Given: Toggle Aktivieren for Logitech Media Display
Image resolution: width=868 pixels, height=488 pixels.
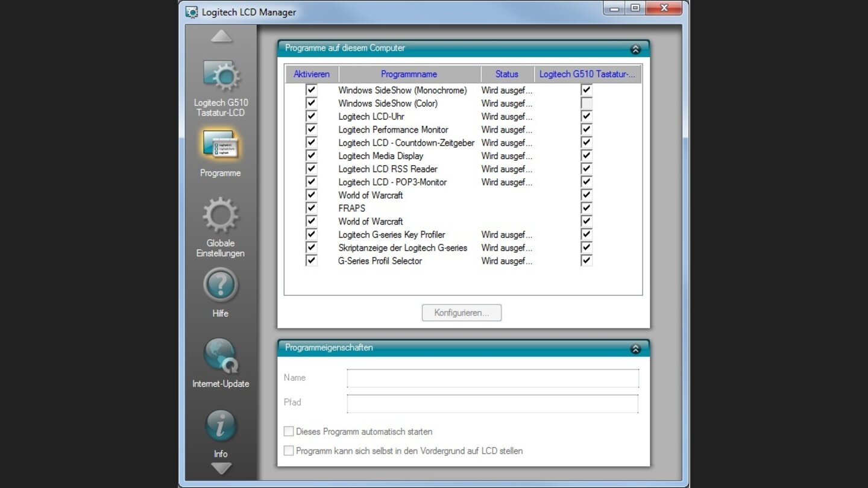Looking at the screenshot, I should (311, 155).
